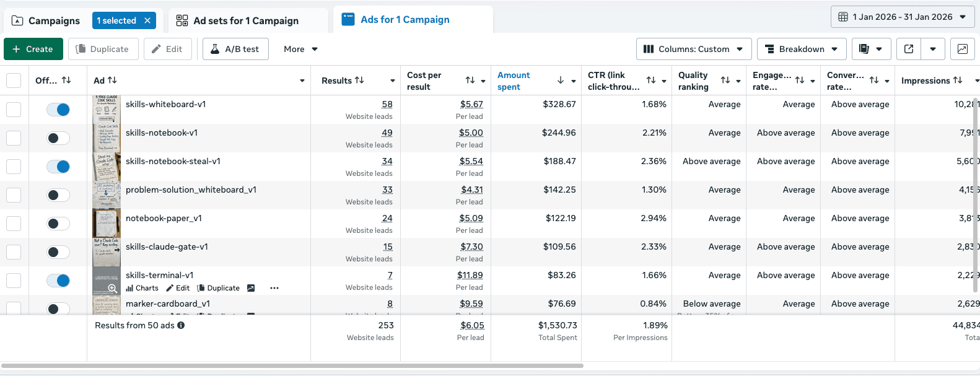This screenshot has width=980, height=376.
Task: Sort by Ad name column
Action: tap(112, 81)
